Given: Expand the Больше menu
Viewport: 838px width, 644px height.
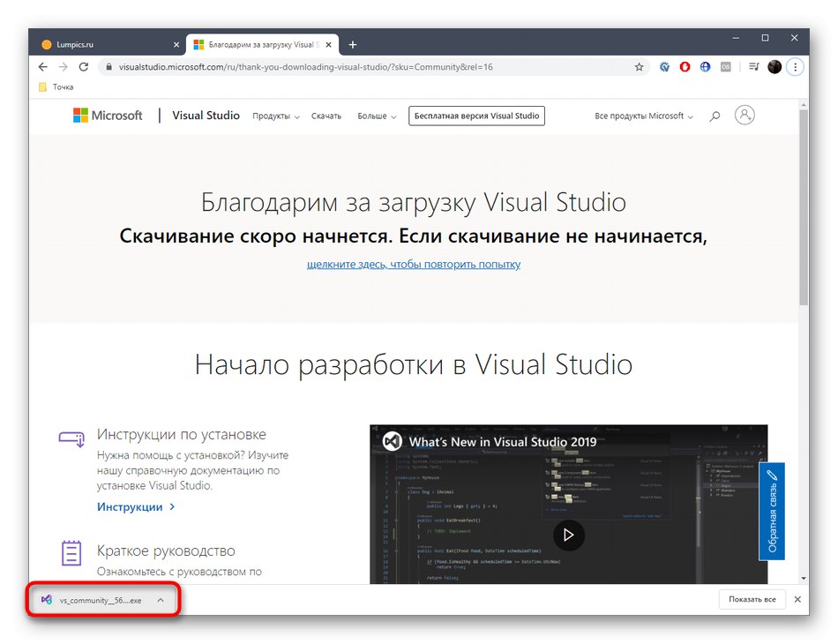Looking at the screenshot, I should point(377,116).
